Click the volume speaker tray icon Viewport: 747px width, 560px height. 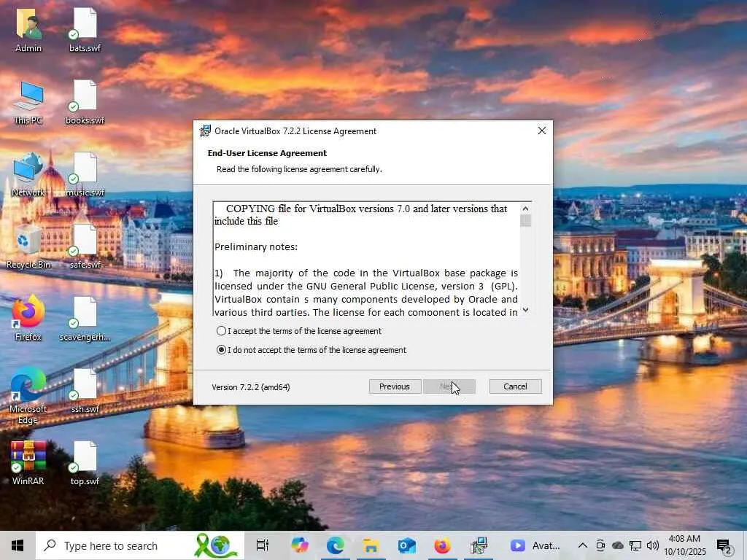tap(653, 545)
